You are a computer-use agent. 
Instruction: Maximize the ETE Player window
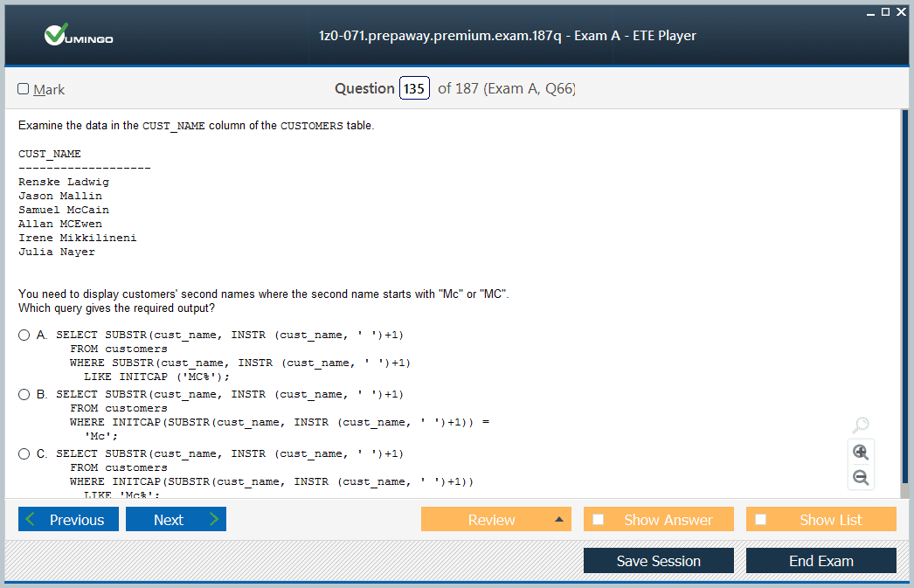click(885, 11)
